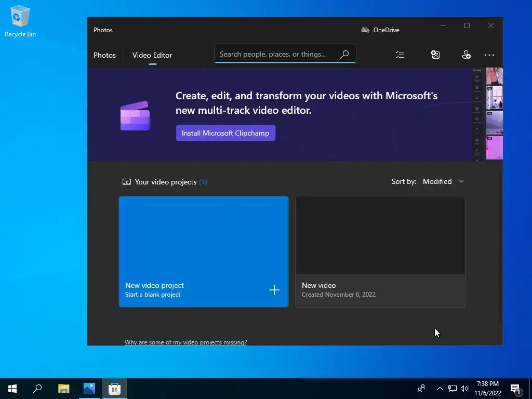Close the Photos window
Viewport: 532px width, 399px height.
pos(490,26)
